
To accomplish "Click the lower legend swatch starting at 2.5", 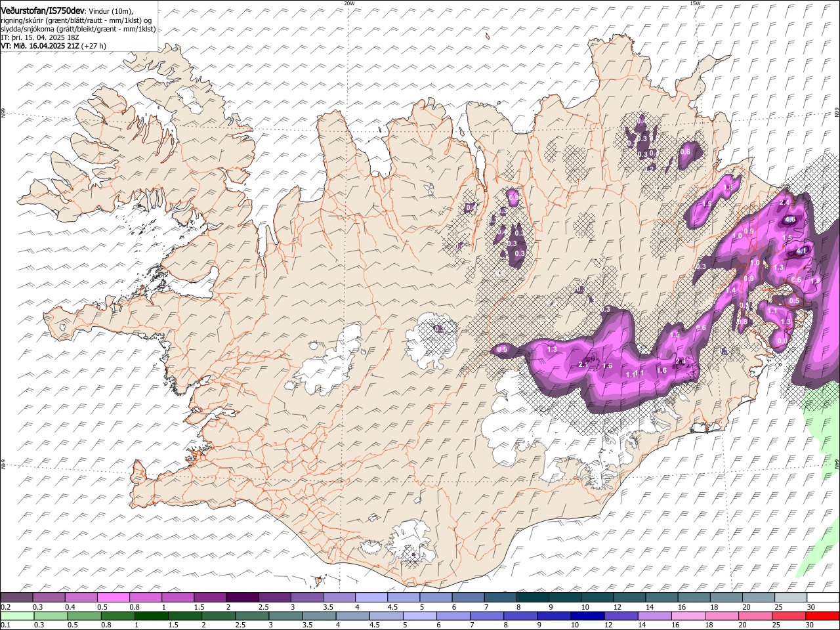I will [252, 616].
